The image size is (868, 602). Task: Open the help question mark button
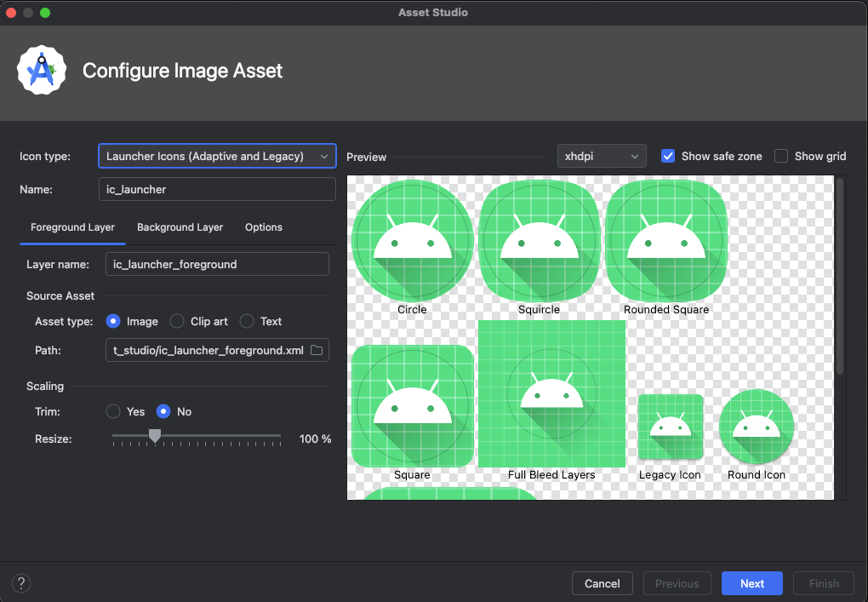tap(21, 583)
